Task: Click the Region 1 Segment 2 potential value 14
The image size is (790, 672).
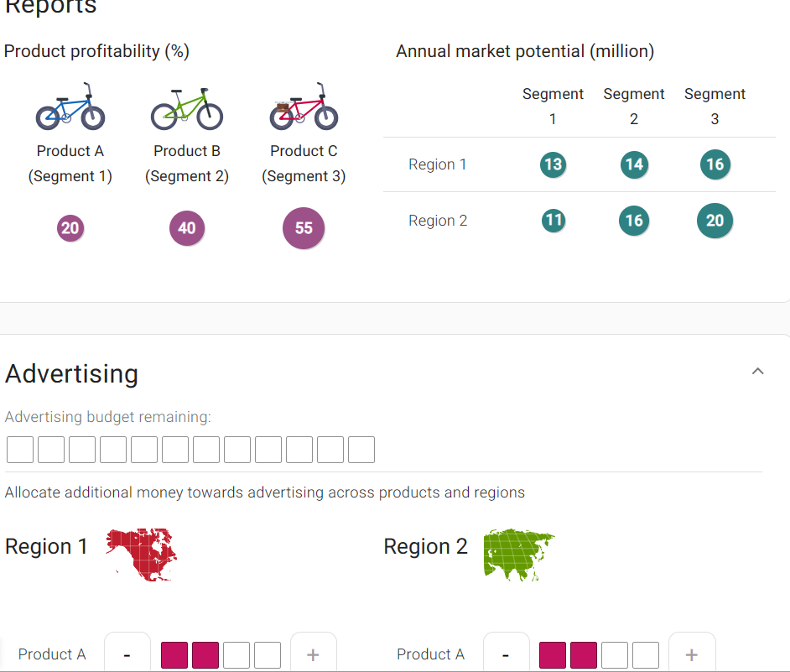Action: tap(634, 164)
